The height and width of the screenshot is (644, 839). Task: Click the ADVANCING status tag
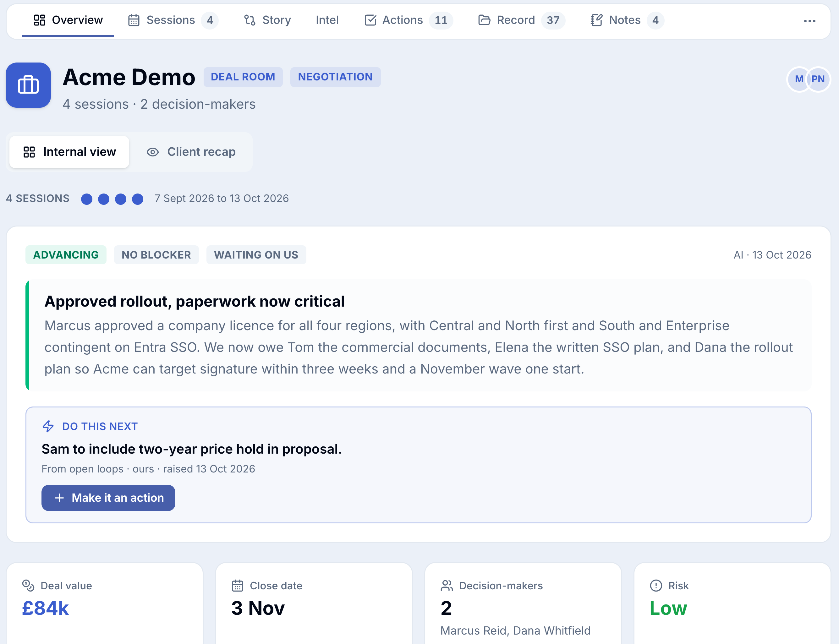(x=66, y=255)
